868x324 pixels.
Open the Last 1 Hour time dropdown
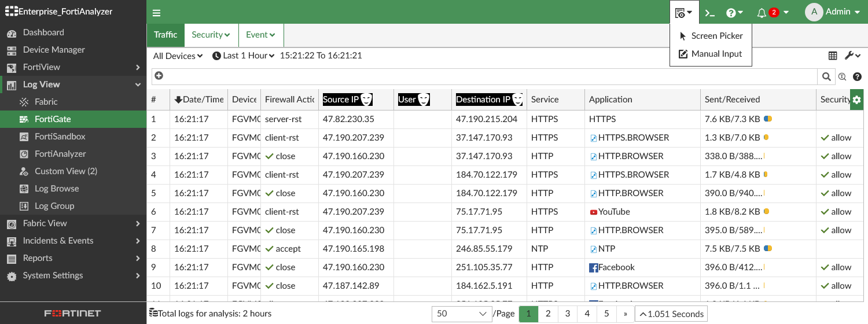tap(243, 56)
